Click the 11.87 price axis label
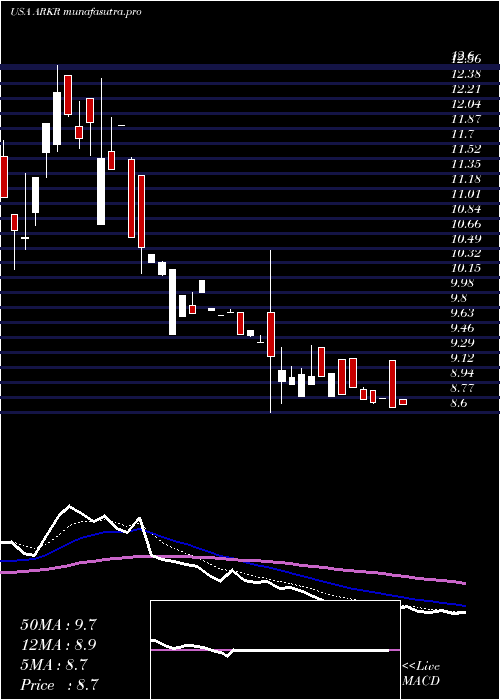The image size is (500, 700). coord(465,119)
